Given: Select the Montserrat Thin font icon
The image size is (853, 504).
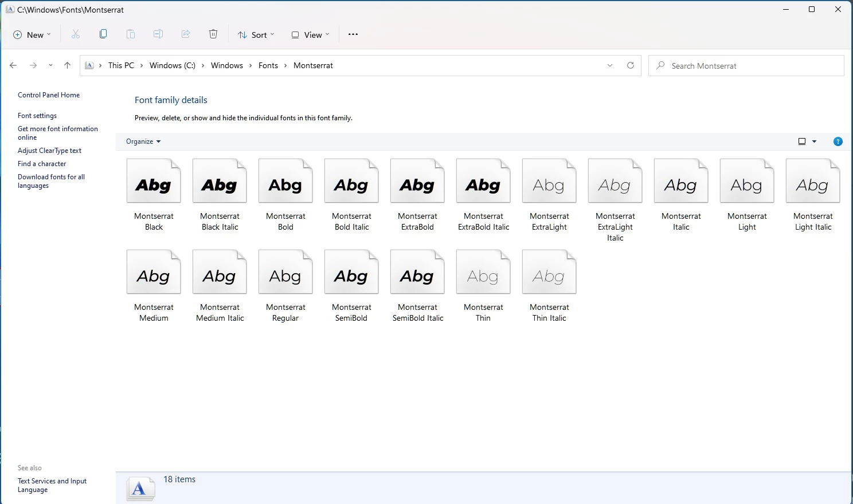Looking at the screenshot, I should point(483,272).
